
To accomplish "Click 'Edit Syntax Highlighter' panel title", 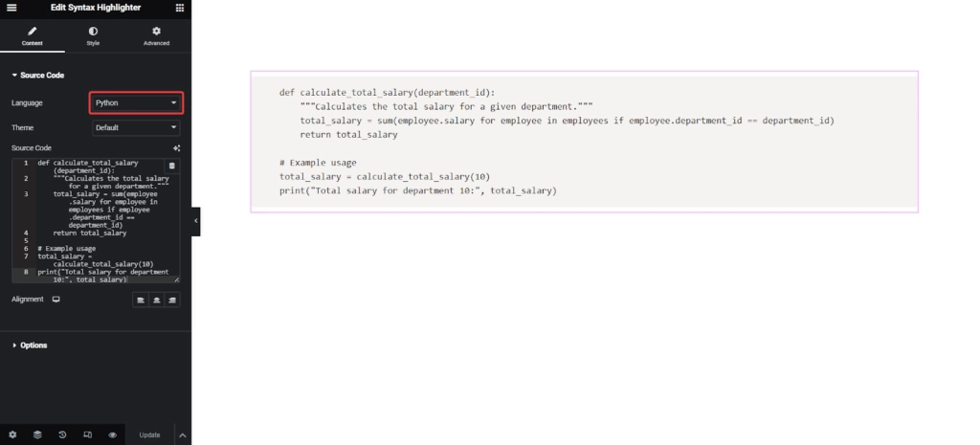I will [x=96, y=8].
